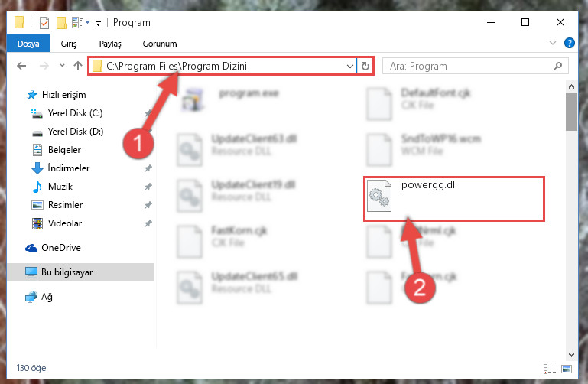Open OneDrive in the navigation pane

[61, 248]
